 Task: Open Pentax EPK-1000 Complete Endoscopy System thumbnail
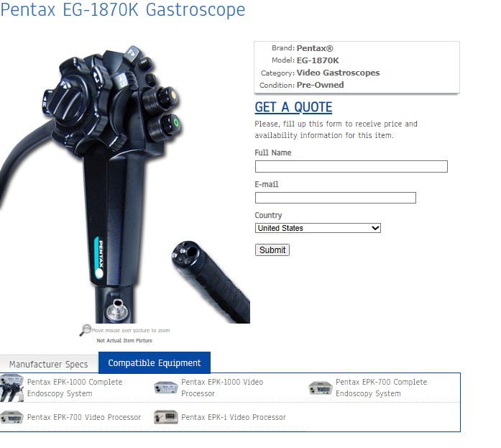[12, 388]
